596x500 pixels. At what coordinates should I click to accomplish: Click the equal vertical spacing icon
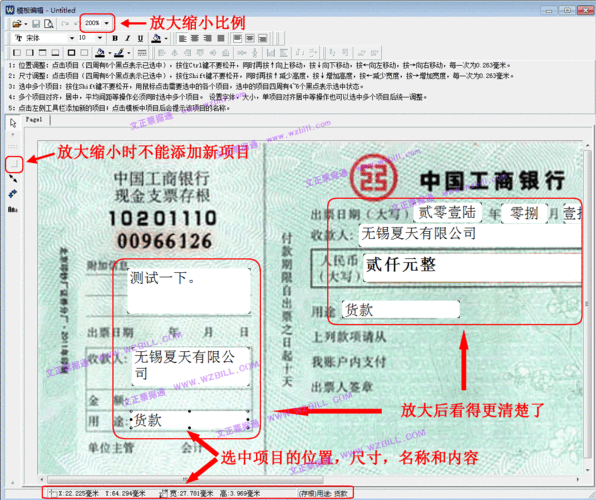point(255,52)
